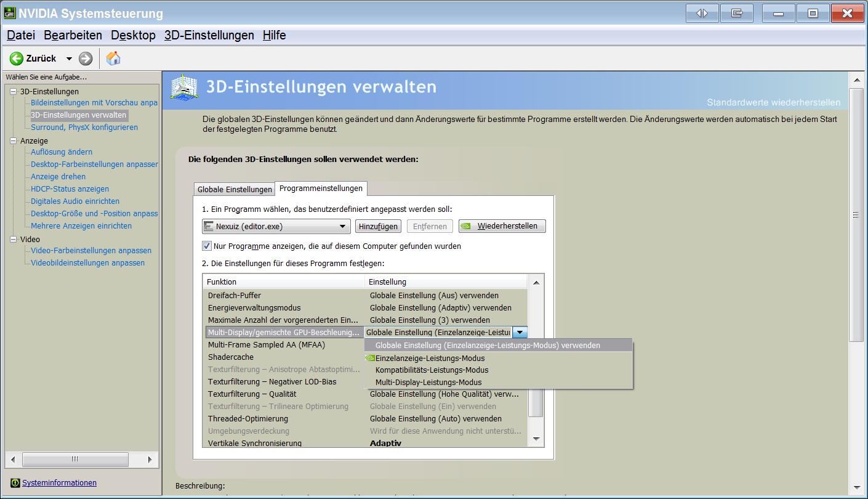This screenshot has width=868, height=499.
Task: Open HDCP-Status anzeigen
Action: [70, 189]
